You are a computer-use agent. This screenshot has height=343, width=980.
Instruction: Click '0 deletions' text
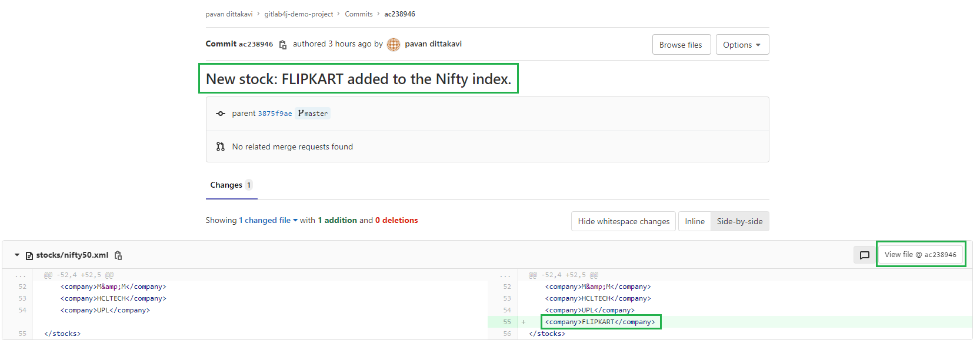click(396, 220)
